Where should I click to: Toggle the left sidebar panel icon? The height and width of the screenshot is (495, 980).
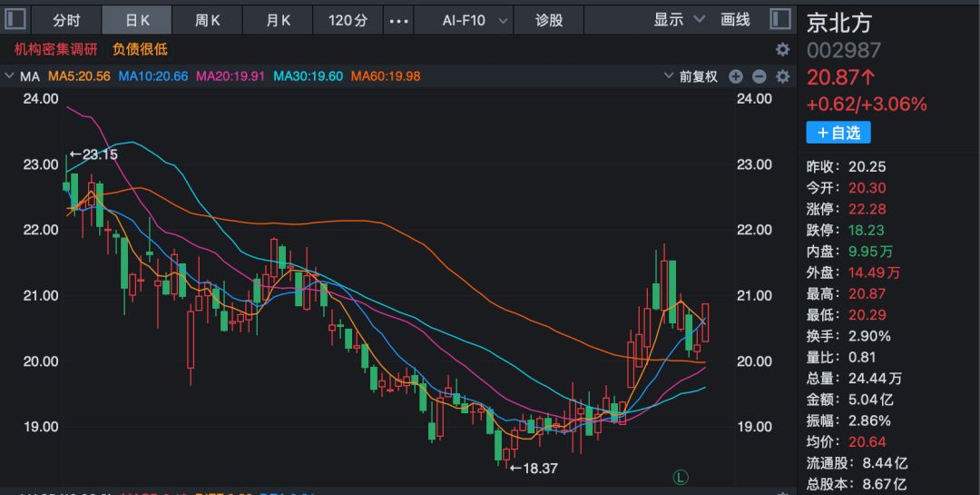click(x=16, y=19)
